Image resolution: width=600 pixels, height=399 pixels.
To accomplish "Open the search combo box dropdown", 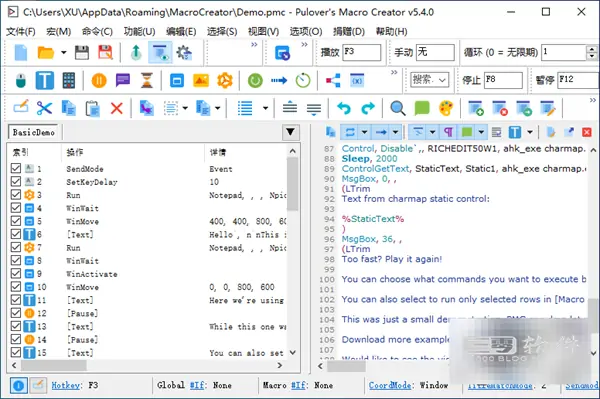I will [x=442, y=80].
